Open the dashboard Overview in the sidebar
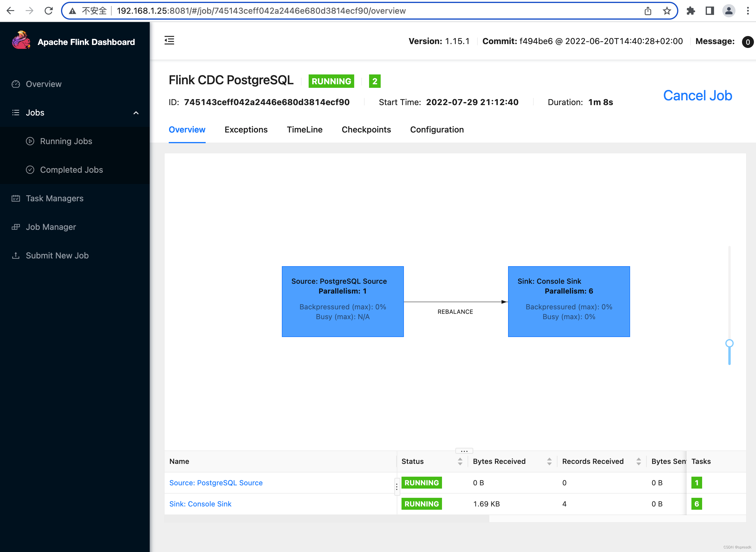 tap(43, 84)
